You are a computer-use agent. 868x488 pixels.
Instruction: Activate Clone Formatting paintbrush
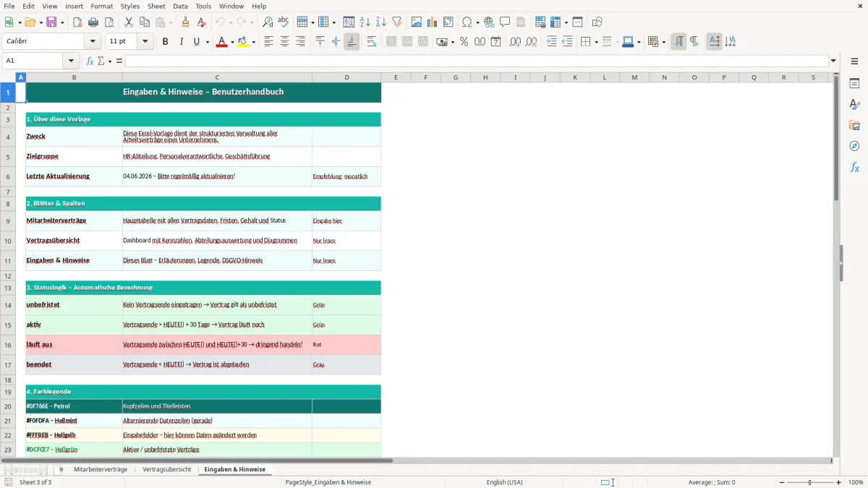coord(186,22)
